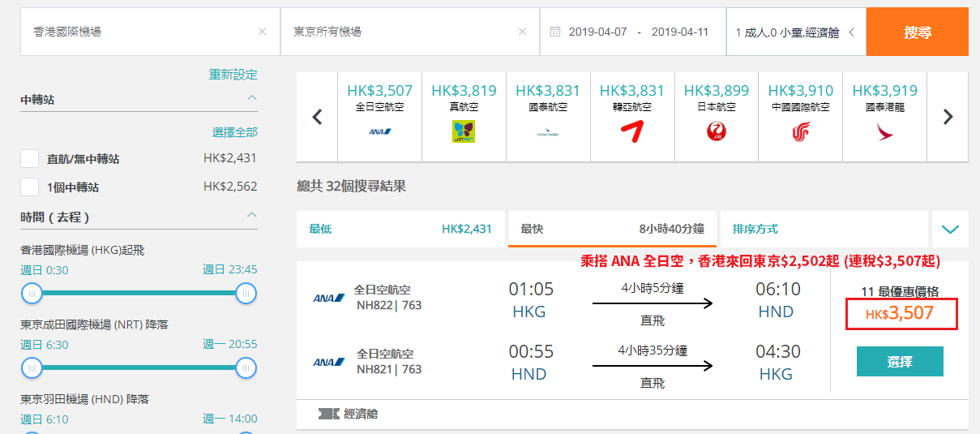The width and height of the screenshot is (980, 434).
Task: Open the passengers and cabin class selector
Action: (796, 32)
